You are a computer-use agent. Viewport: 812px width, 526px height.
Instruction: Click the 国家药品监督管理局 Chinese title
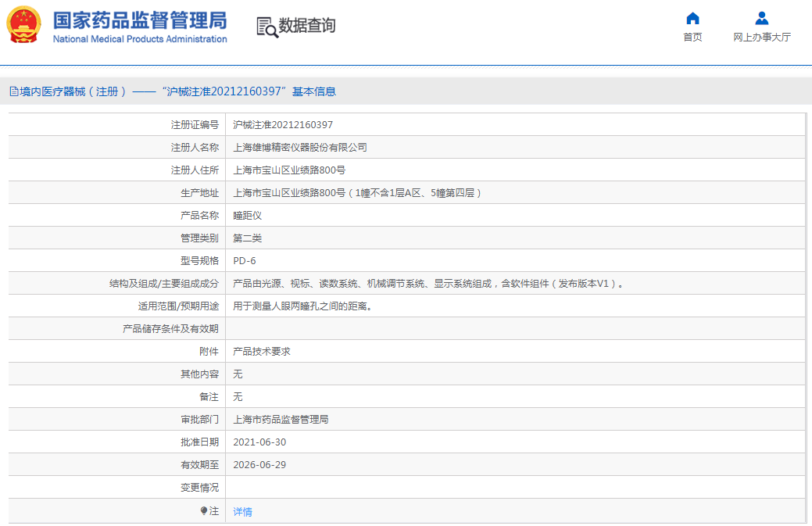140,20
